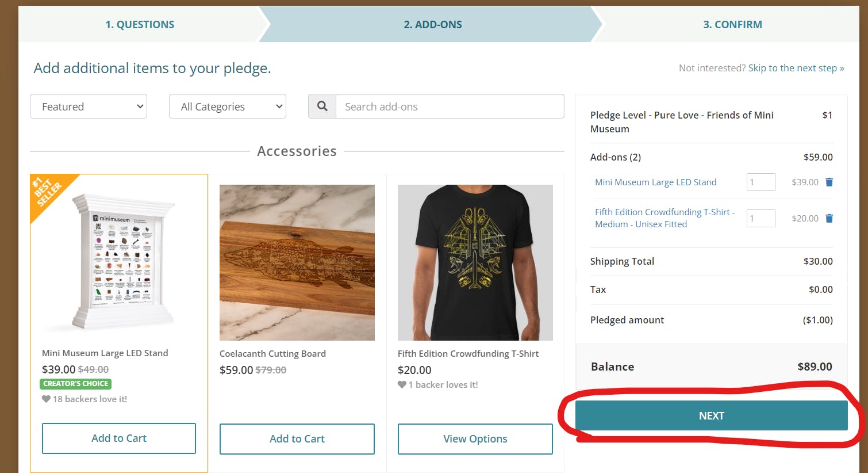Viewport: 868px width, 473px height.
Task: Delete Mini Museum Large LED Stand from cart
Action: 829,182
